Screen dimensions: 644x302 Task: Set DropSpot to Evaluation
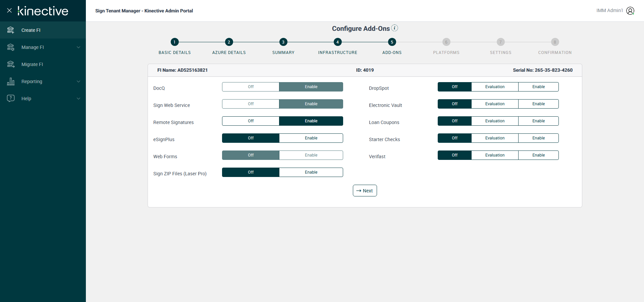[x=495, y=87]
